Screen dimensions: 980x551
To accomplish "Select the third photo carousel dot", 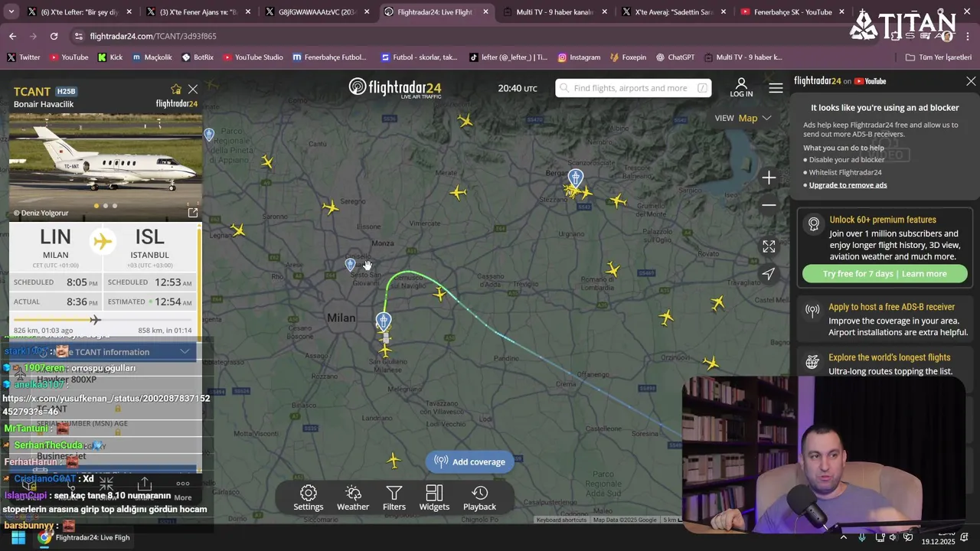I will tap(115, 206).
